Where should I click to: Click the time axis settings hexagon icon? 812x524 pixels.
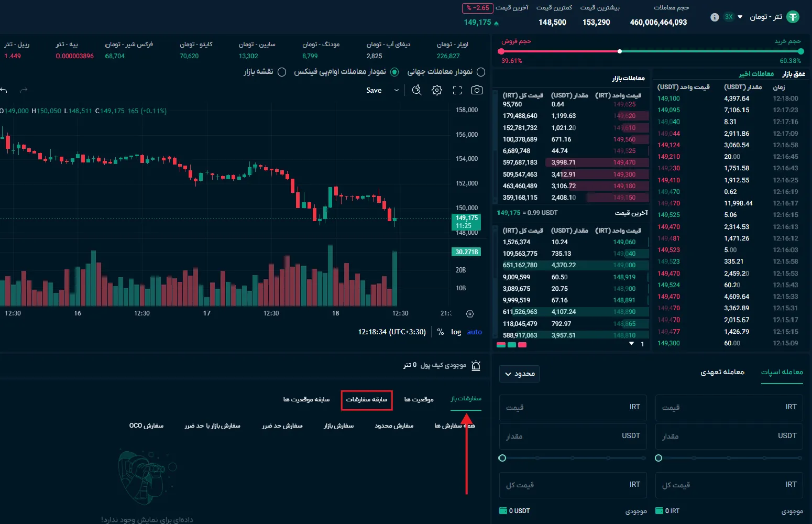click(x=470, y=314)
